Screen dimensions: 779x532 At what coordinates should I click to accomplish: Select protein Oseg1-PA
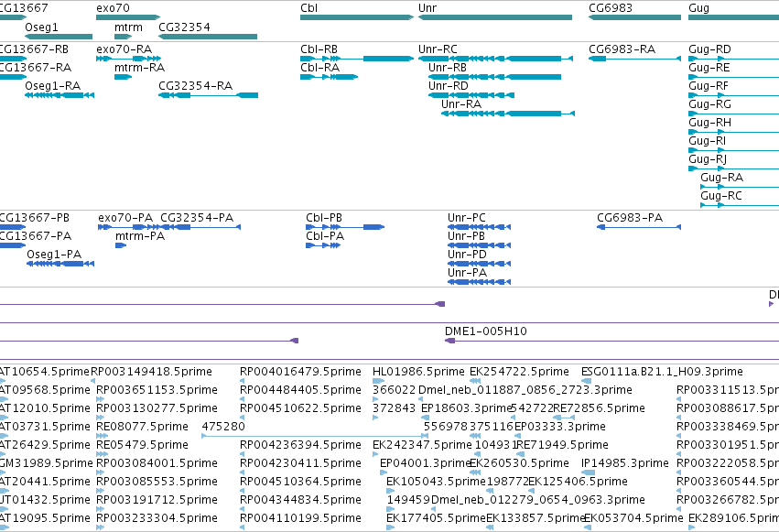coord(60,264)
